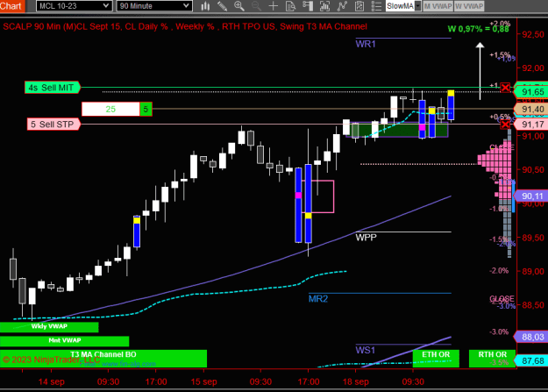Select the 5 Sell STP order flag
This screenshot has width=548, height=392.
(x=53, y=125)
